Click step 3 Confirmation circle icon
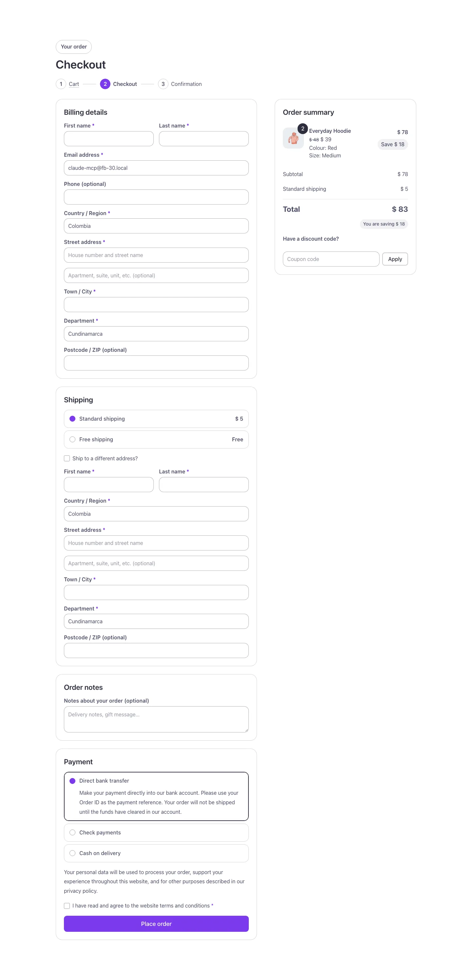 [163, 84]
